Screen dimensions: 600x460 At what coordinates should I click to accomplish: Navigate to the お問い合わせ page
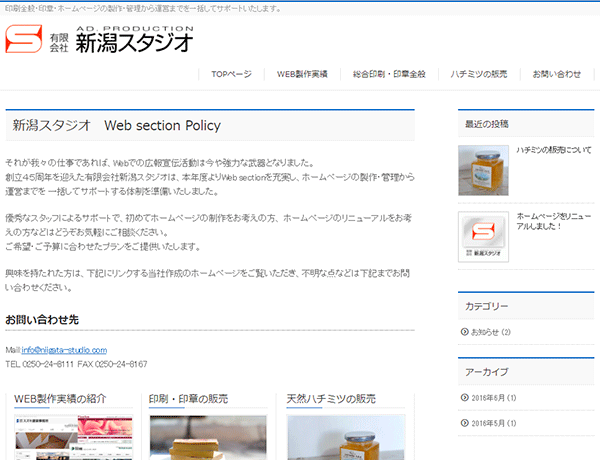point(556,74)
